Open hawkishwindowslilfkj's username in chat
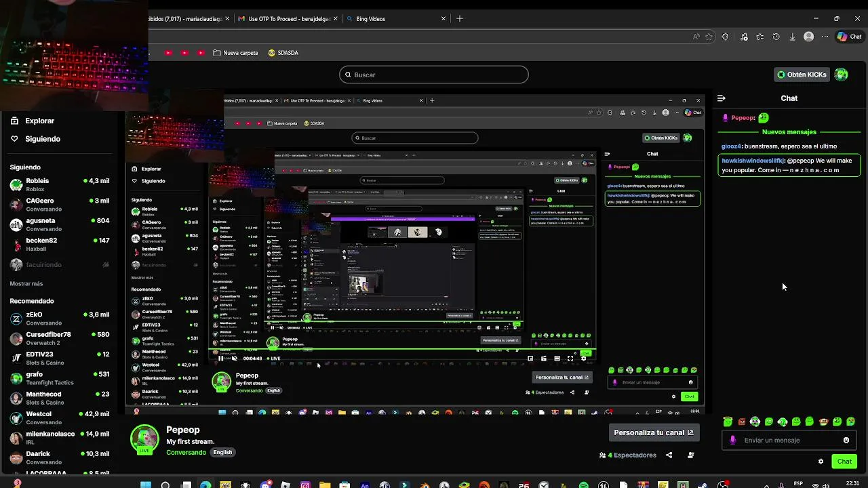This screenshot has height=488, width=868. [x=753, y=161]
